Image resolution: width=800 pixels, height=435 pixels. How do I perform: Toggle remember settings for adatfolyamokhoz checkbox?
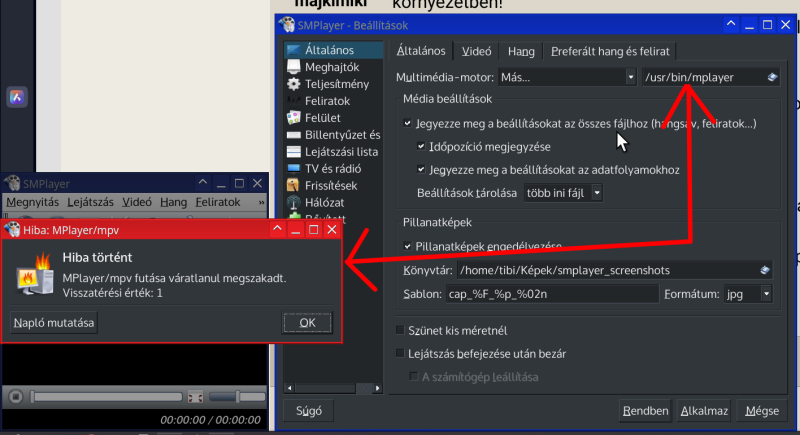point(421,169)
